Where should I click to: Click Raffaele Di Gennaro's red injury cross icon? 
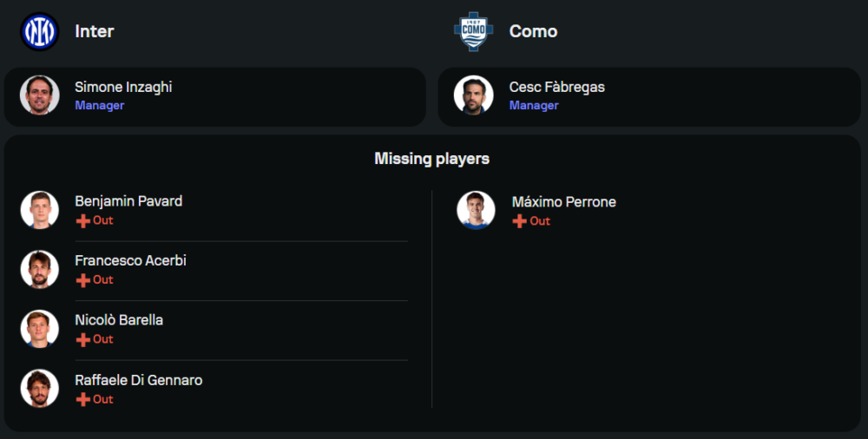[83, 400]
